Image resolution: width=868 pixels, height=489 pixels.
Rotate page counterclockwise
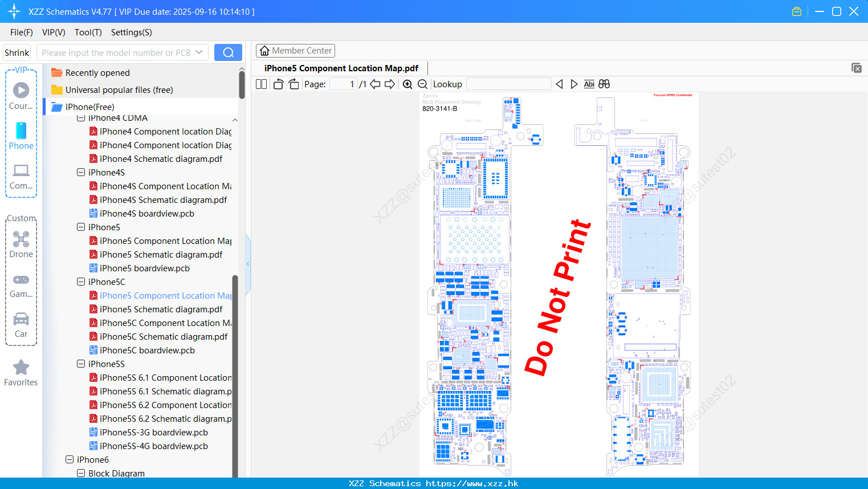point(278,84)
